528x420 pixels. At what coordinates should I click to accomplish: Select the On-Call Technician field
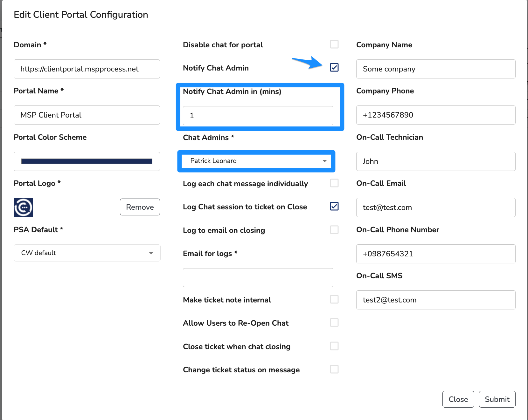pos(435,161)
